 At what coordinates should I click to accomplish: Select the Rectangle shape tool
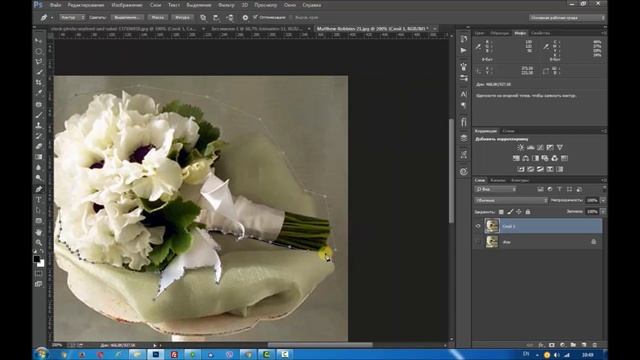(x=39, y=221)
